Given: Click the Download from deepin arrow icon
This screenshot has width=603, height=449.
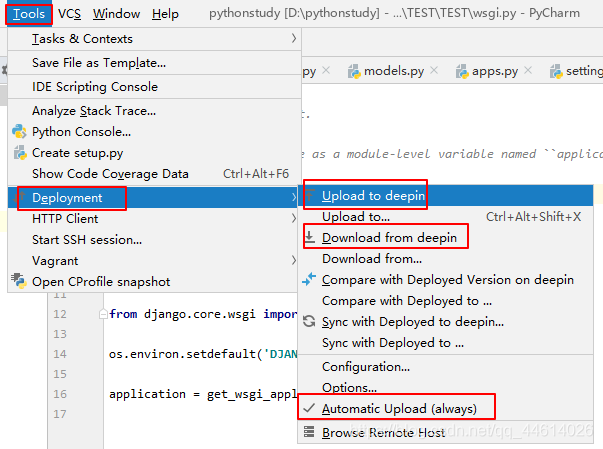Looking at the screenshot, I should (310, 238).
